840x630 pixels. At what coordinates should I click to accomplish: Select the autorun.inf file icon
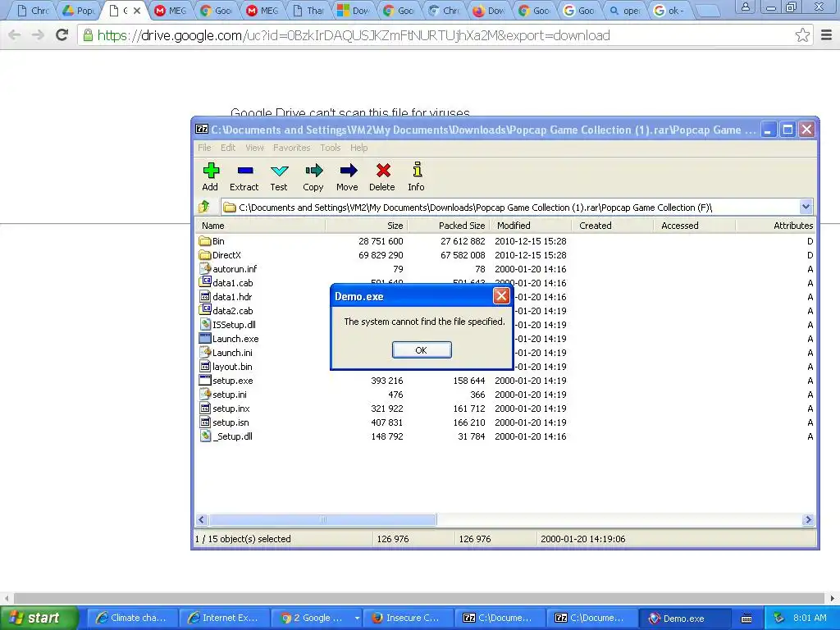(204, 269)
